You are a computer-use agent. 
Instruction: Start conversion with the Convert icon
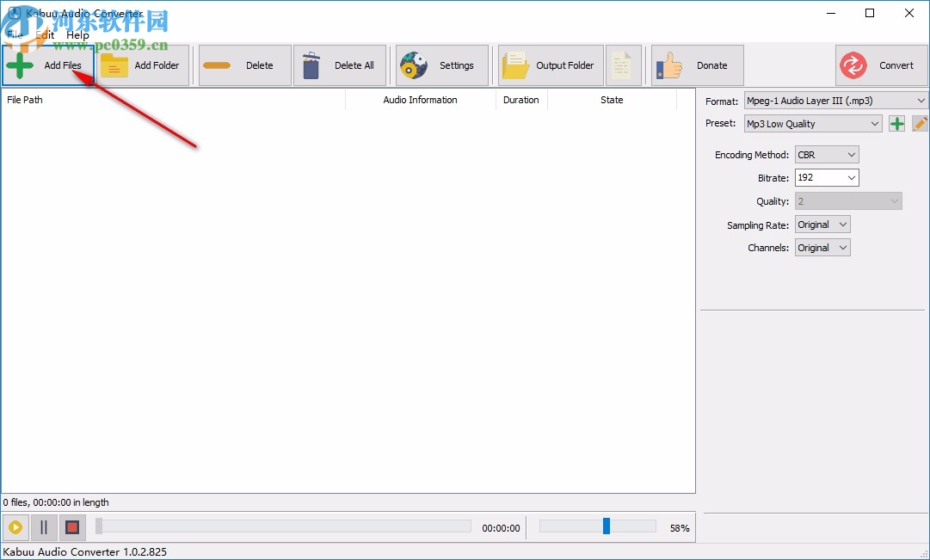coord(853,65)
